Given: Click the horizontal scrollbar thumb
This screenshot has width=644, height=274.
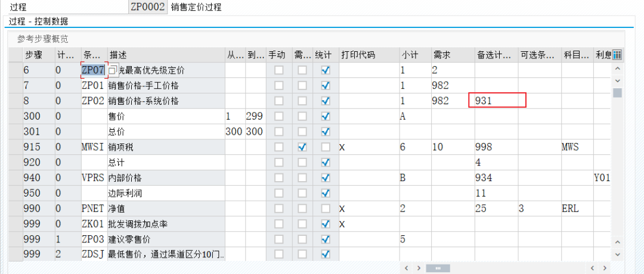Looking at the screenshot, I should point(438,268).
